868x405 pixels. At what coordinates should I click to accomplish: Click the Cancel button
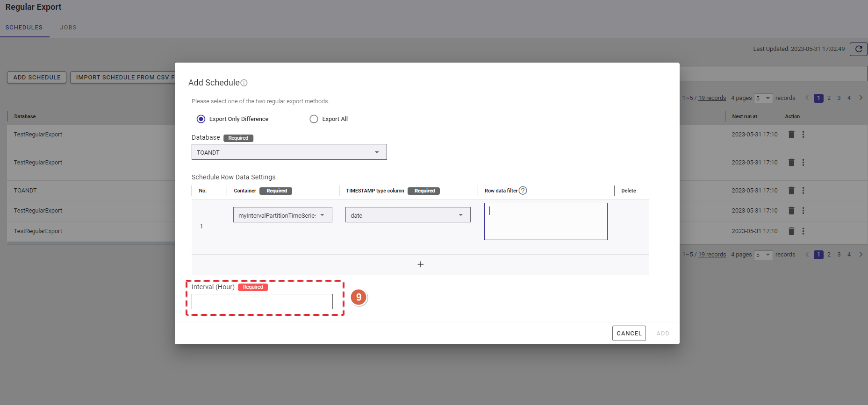629,334
